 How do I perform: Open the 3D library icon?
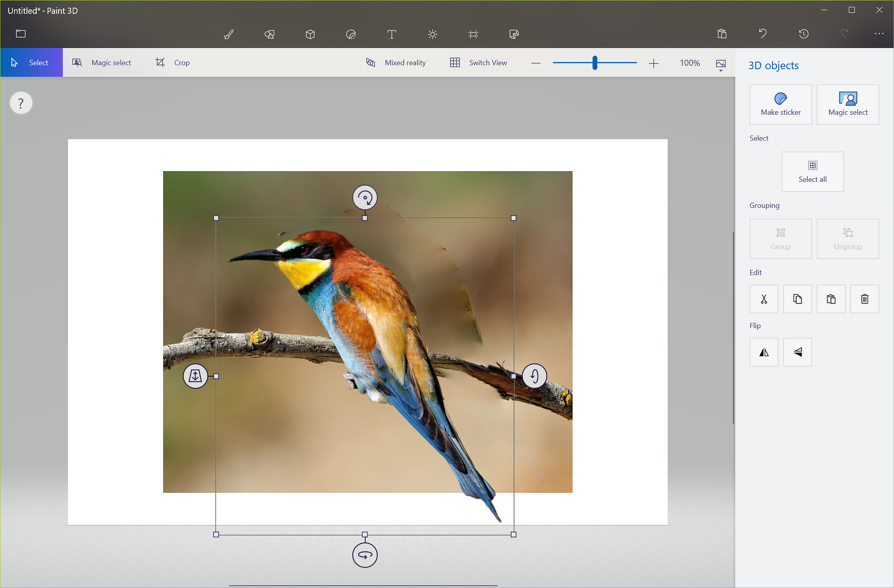tap(514, 34)
